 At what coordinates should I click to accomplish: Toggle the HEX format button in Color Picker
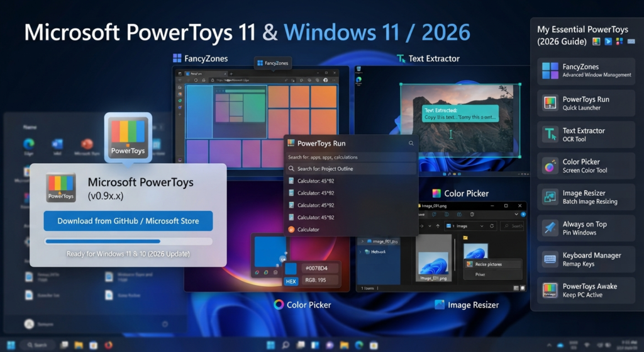click(x=291, y=281)
